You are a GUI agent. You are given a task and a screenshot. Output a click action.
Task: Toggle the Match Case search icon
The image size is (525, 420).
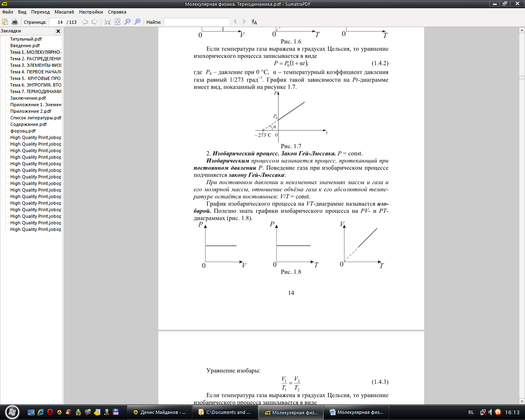coord(254,22)
